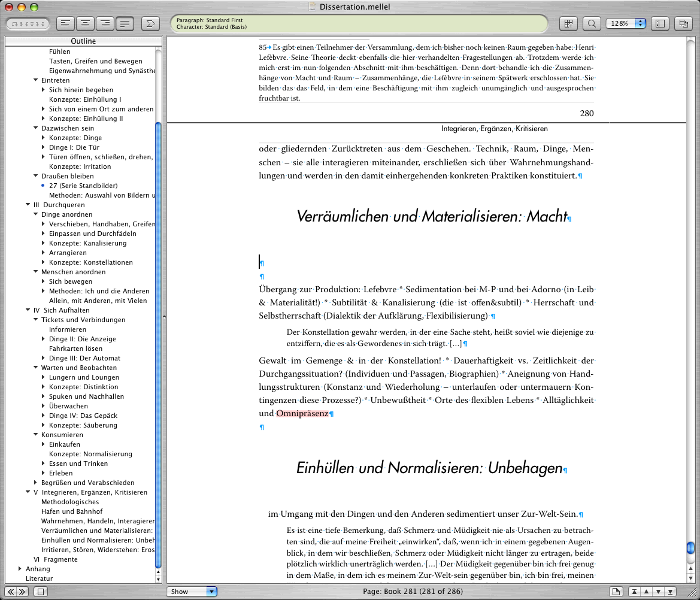Toggle the outline sidebar pane icon
700x600 pixels.
[660, 23]
